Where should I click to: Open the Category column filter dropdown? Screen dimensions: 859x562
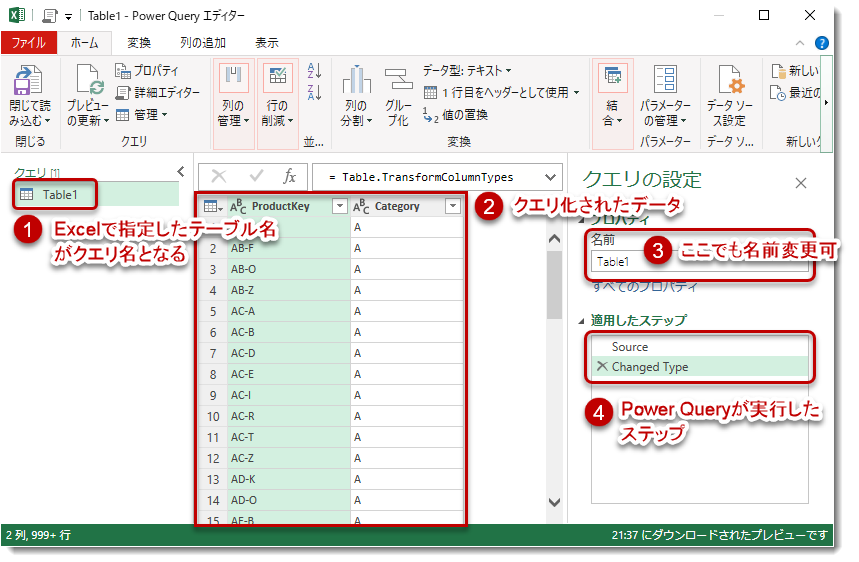453,206
